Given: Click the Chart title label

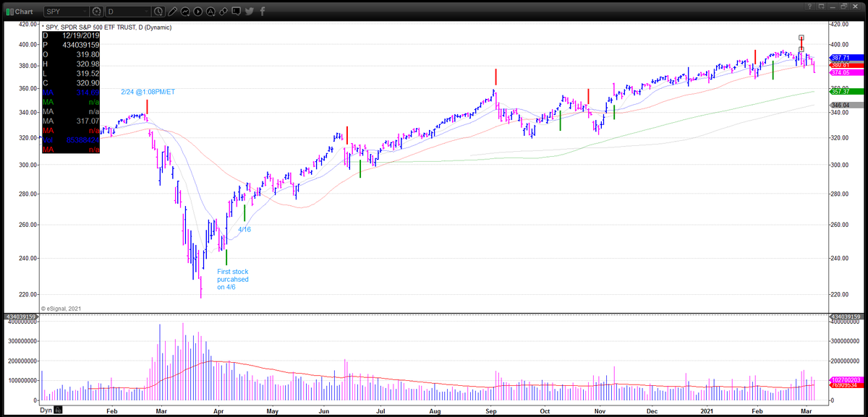Looking at the screenshot, I should point(25,12).
